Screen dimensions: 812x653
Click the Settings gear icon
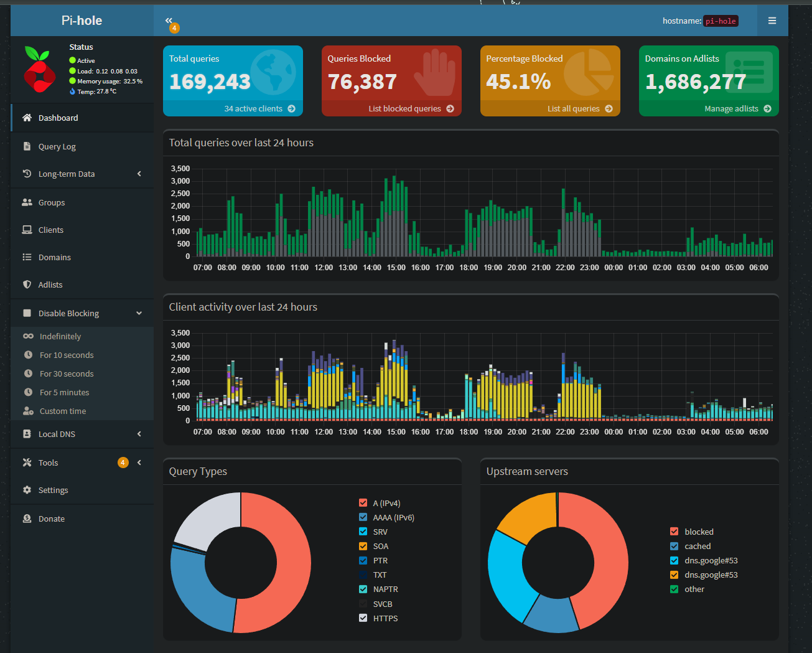pos(27,490)
